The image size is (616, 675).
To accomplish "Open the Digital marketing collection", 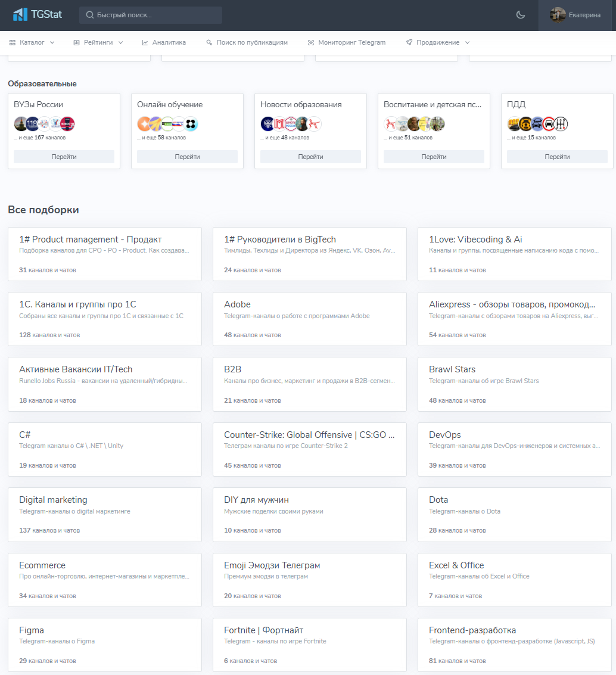I will tap(104, 514).
